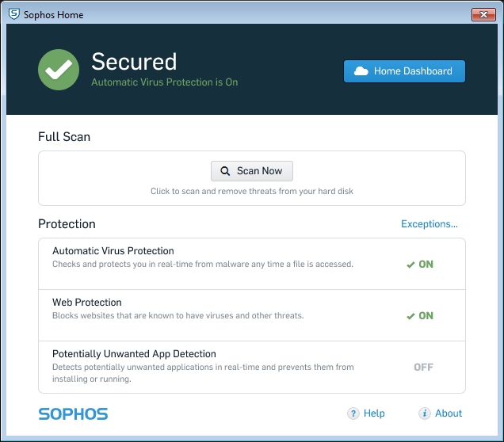Open the Help link

pyautogui.click(x=373, y=413)
